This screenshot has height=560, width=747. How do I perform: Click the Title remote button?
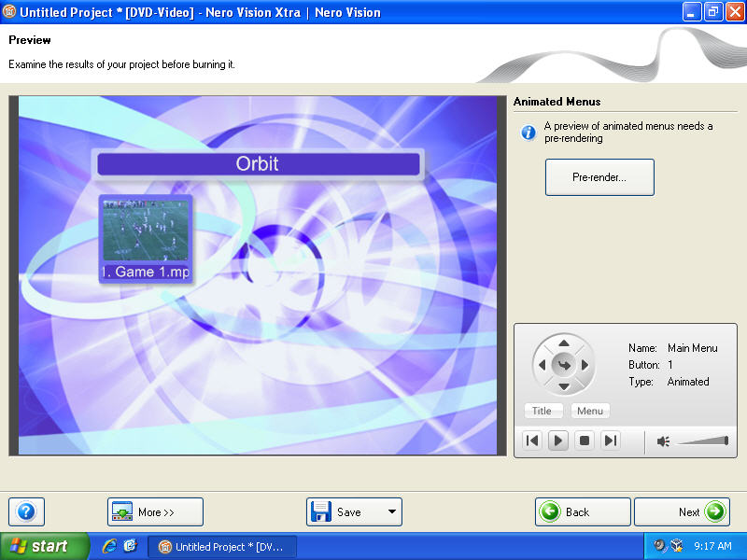[x=543, y=411]
